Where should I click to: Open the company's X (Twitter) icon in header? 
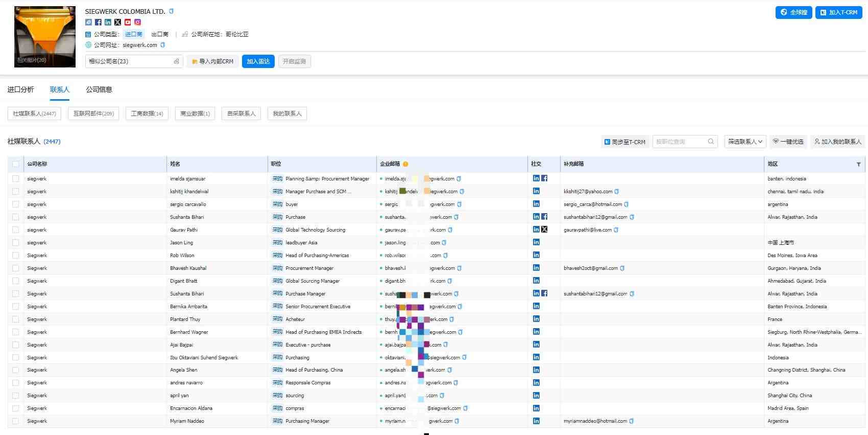click(118, 22)
